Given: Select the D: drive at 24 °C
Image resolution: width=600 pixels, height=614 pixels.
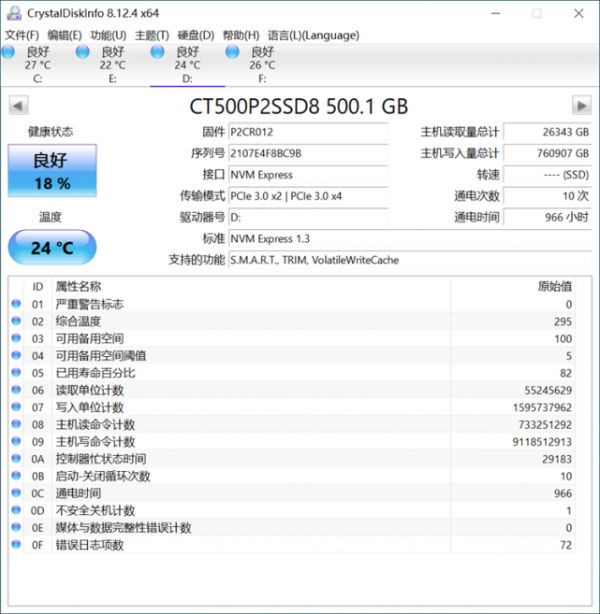Looking at the screenshot, I should [187, 65].
